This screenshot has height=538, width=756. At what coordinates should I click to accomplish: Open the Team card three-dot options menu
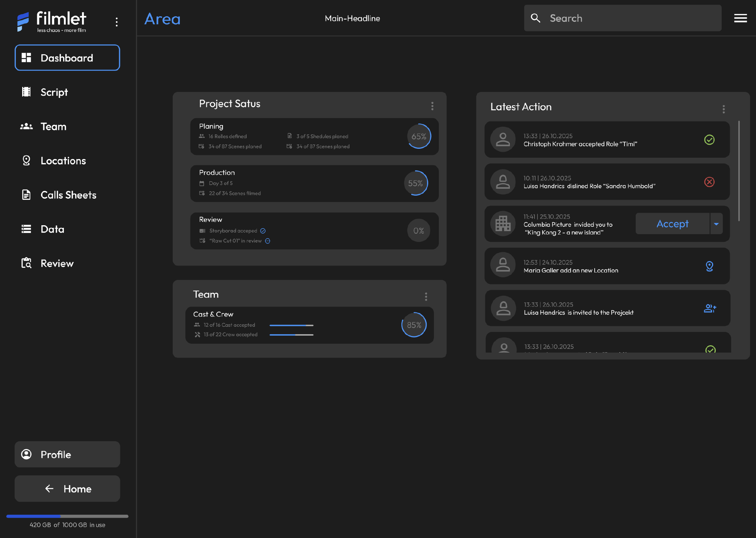426,297
